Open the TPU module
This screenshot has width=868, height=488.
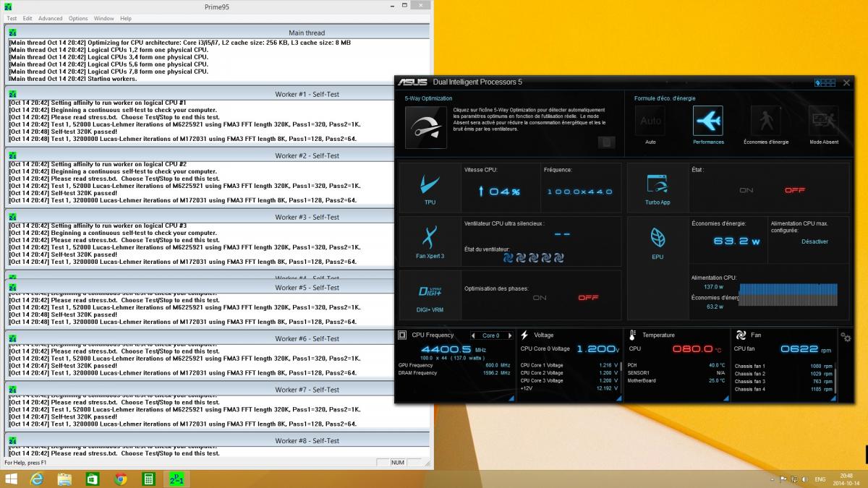pyautogui.click(x=430, y=189)
